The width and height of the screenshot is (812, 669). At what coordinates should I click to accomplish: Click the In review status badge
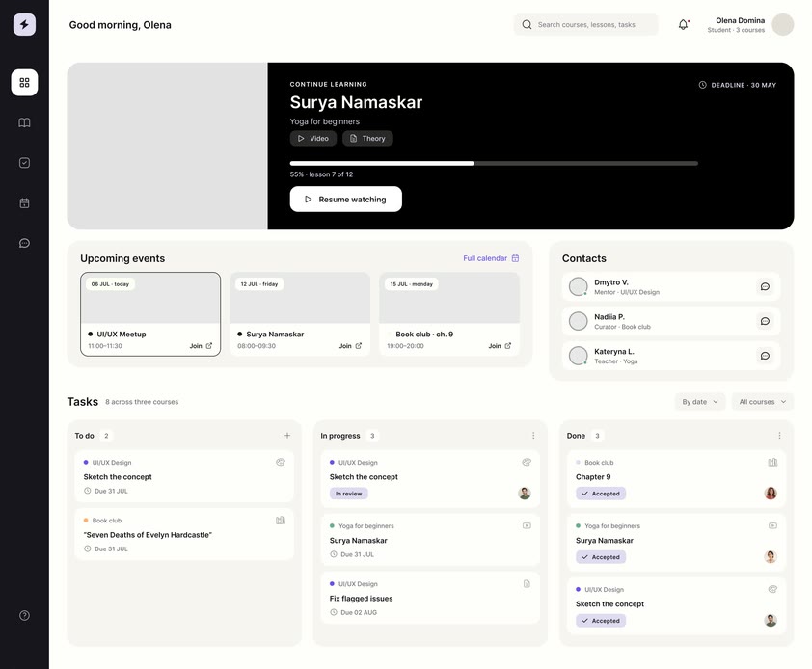coord(348,494)
